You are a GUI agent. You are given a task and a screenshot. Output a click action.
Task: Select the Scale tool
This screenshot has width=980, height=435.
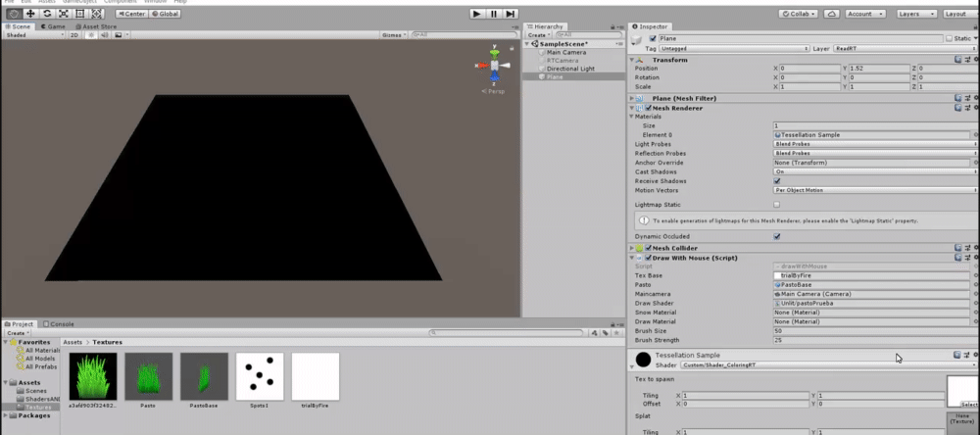tap(64, 13)
